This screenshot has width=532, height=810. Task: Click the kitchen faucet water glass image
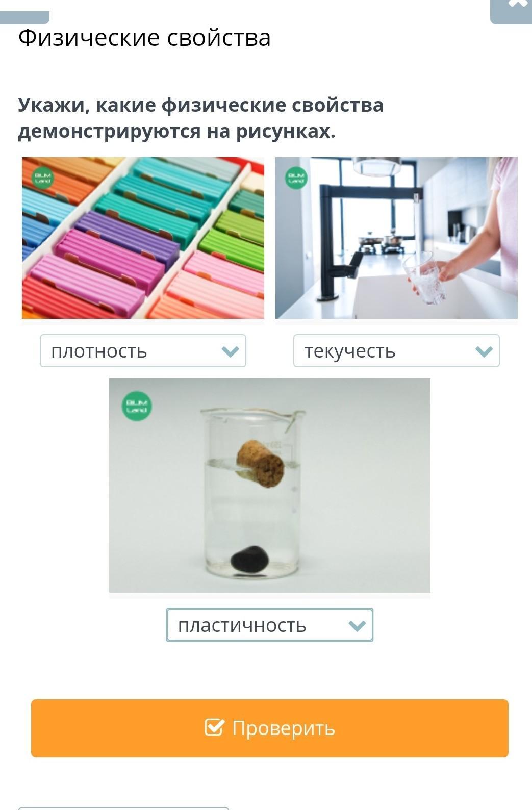pyautogui.click(x=396, y=238)
